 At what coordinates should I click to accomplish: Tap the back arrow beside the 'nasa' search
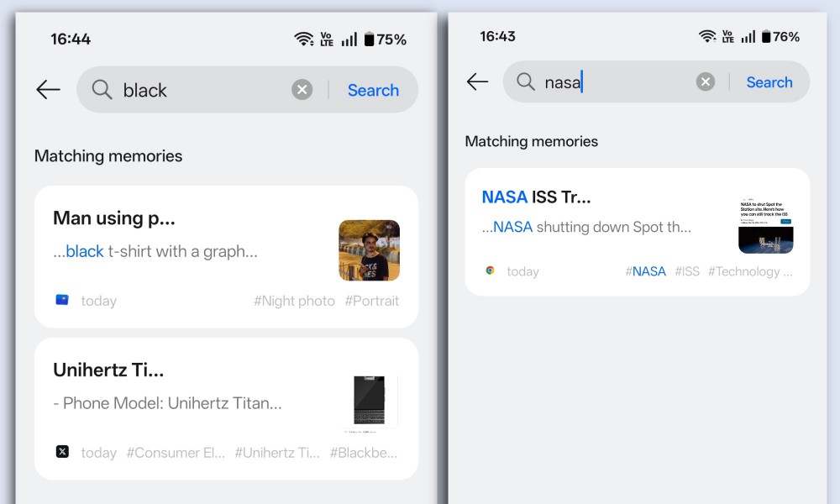(477, 82)
